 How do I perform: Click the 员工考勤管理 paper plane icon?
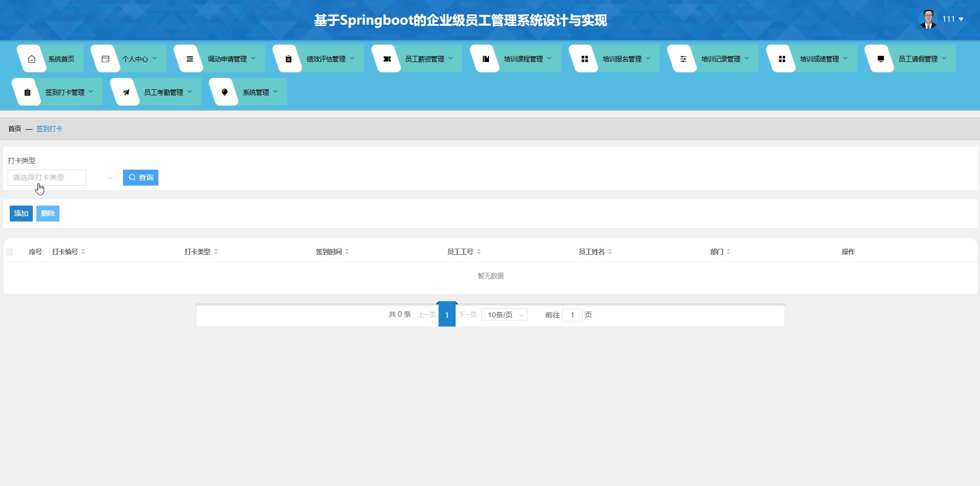(126, 92)
